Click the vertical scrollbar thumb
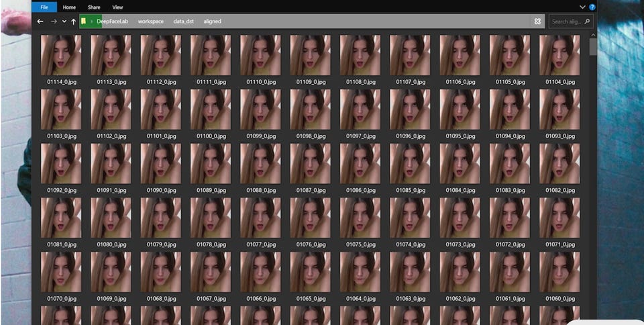 593,47
